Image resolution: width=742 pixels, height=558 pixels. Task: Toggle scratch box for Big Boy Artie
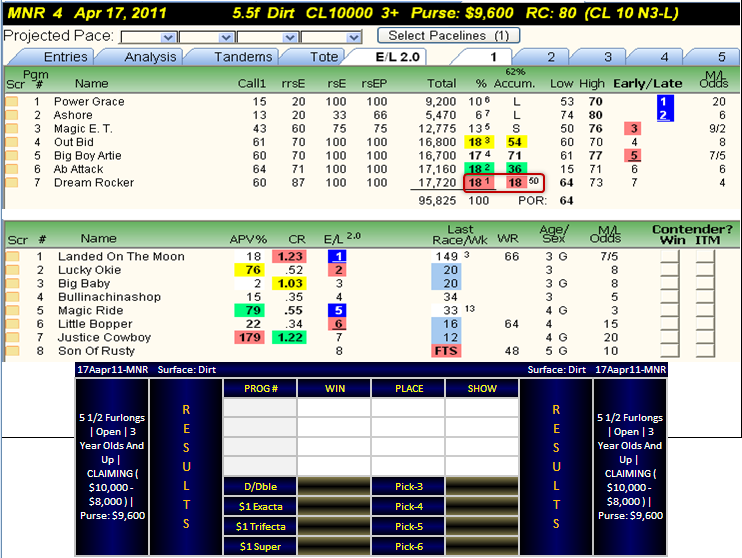(12, 156)
